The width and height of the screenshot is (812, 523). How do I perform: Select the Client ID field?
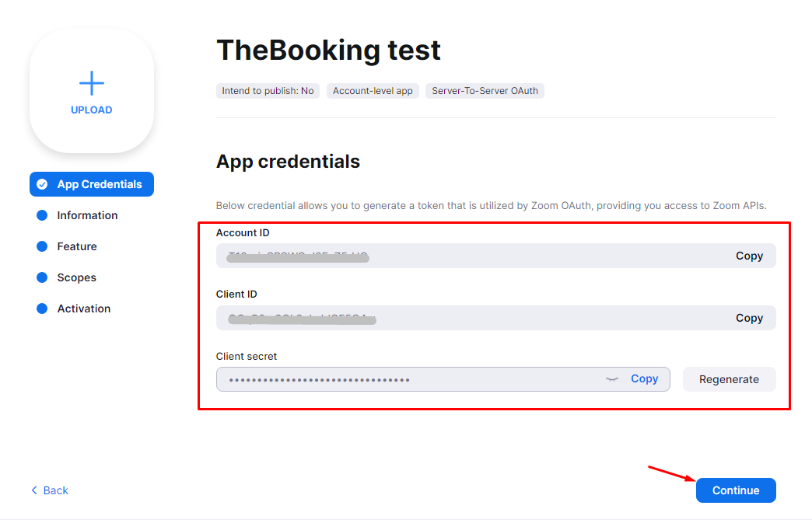[x=467, y=318]
